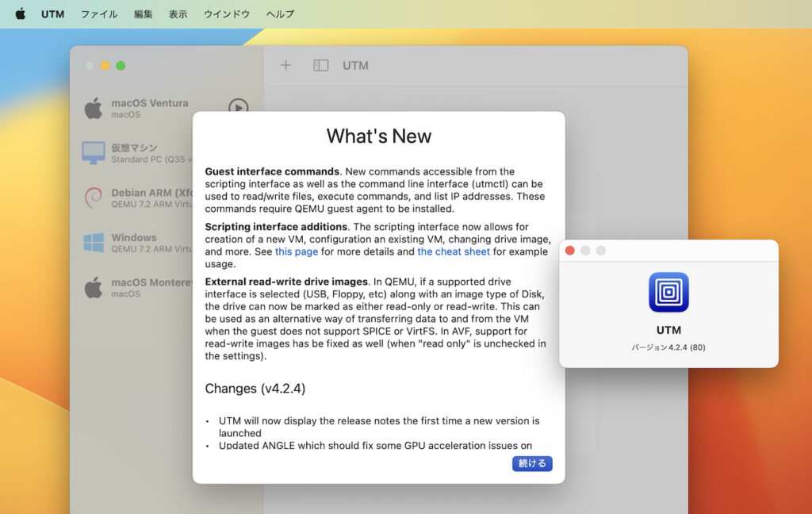Open the UTM application menu
The height and width of the screenshot is (514, 812).
click(x=53, y=13)
